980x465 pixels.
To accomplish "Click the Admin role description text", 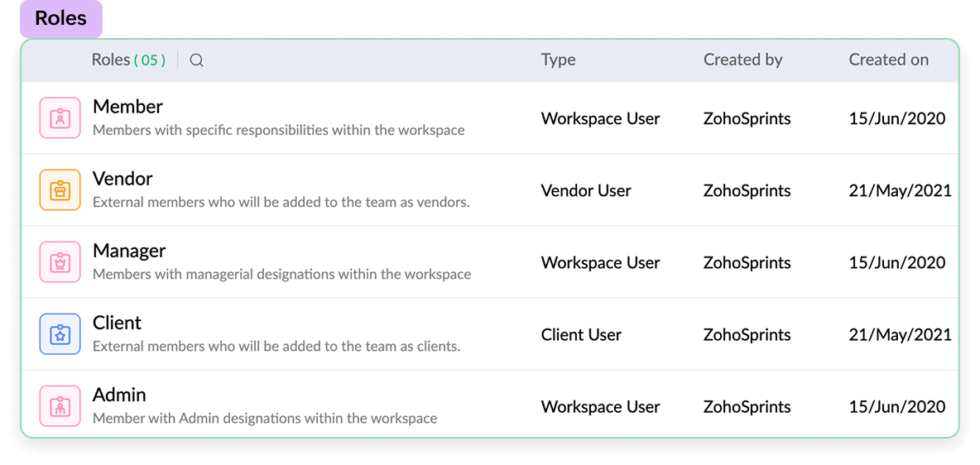I will point(265,418).
